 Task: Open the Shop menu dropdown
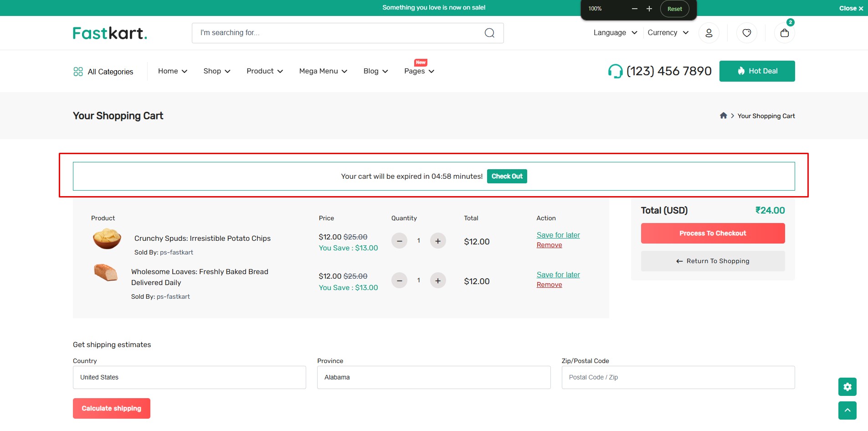217,71
